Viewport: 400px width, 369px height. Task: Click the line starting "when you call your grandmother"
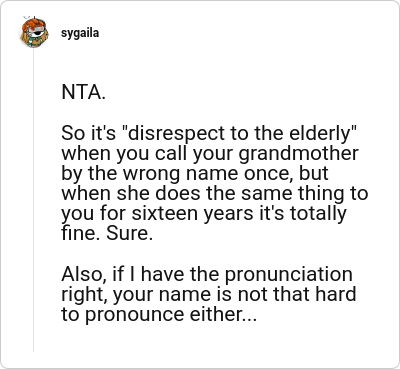(210, 154)
